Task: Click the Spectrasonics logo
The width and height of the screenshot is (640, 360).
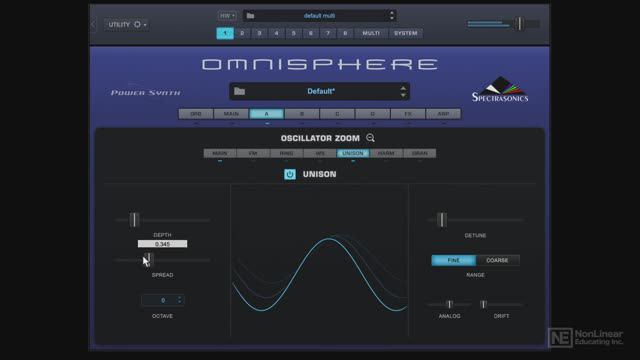Action: (x=500, y=89)
